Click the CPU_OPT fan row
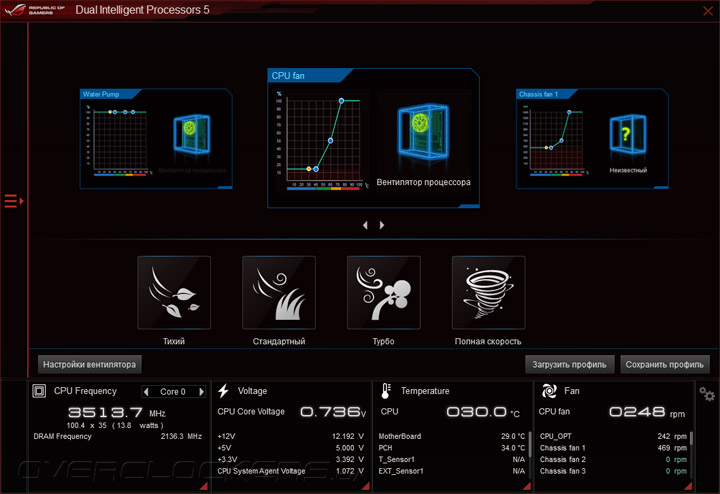Image resolution: width=720 pixels, height=494 pixels. 613,436
